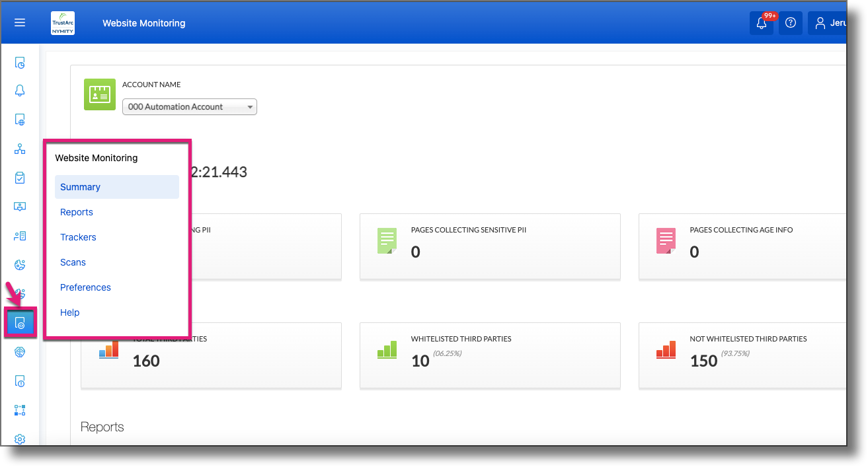Click the document-with-info-circle sidebar icon
Screen dimensions: 868x467
click(x=20, y=381)
